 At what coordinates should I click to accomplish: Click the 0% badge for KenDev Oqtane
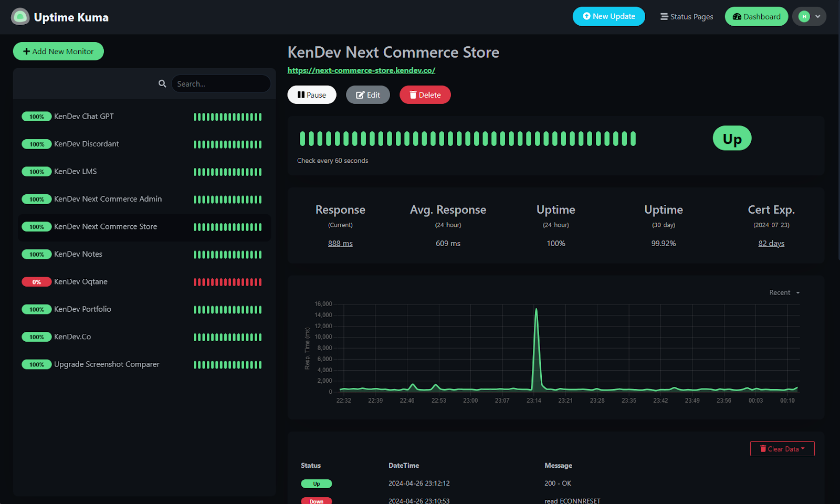tap(36, 282)
